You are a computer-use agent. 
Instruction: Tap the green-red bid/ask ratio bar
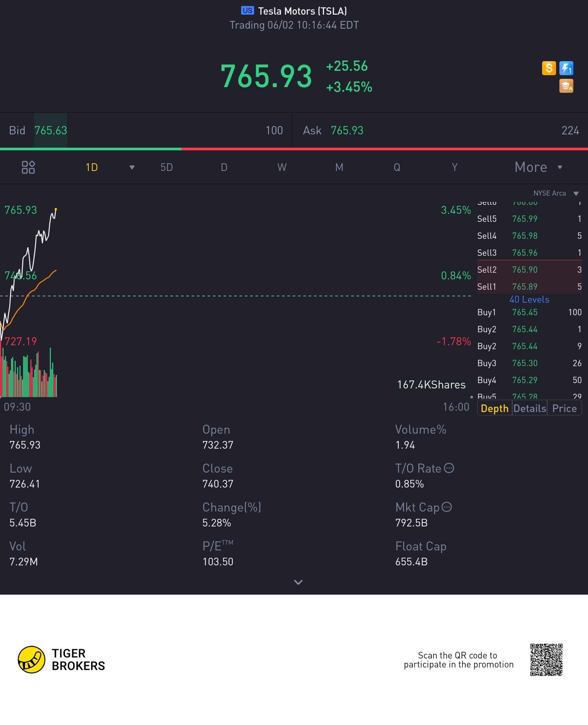tap(294, 149)
